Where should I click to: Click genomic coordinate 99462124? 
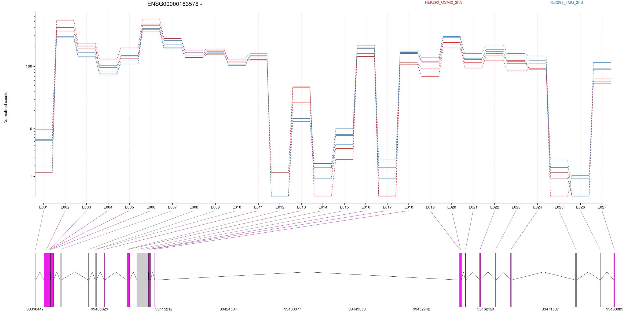pos(486,309)
